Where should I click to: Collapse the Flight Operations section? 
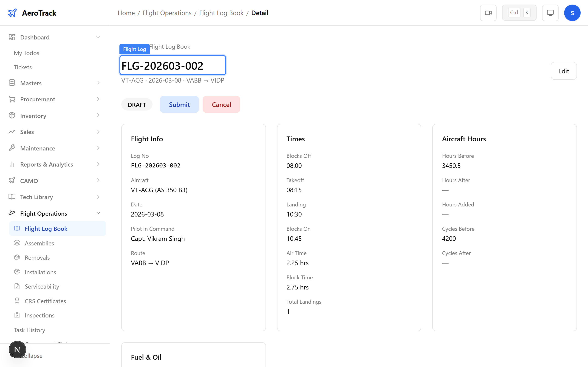(x=98, y=213)
